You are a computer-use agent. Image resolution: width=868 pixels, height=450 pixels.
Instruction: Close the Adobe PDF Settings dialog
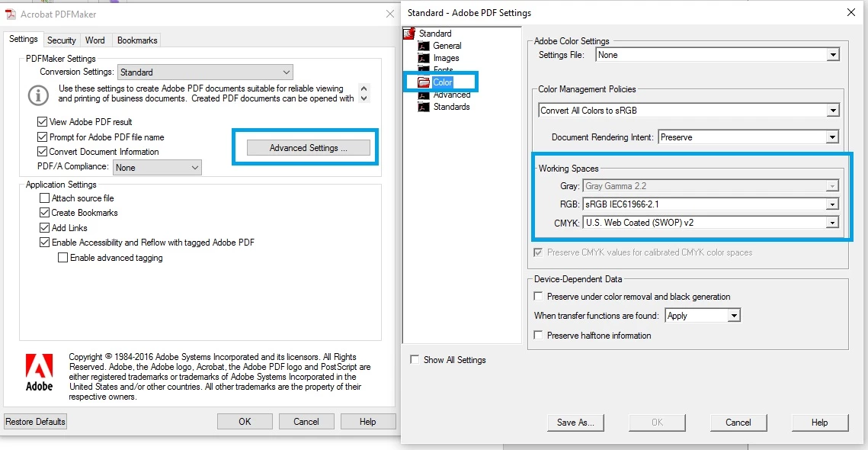click(851, 12)
